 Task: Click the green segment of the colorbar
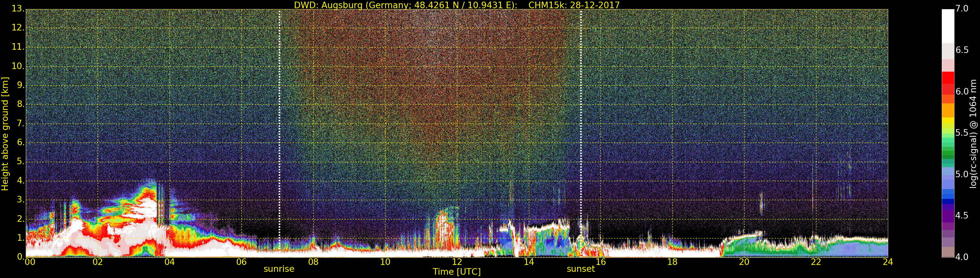(948, 152)
